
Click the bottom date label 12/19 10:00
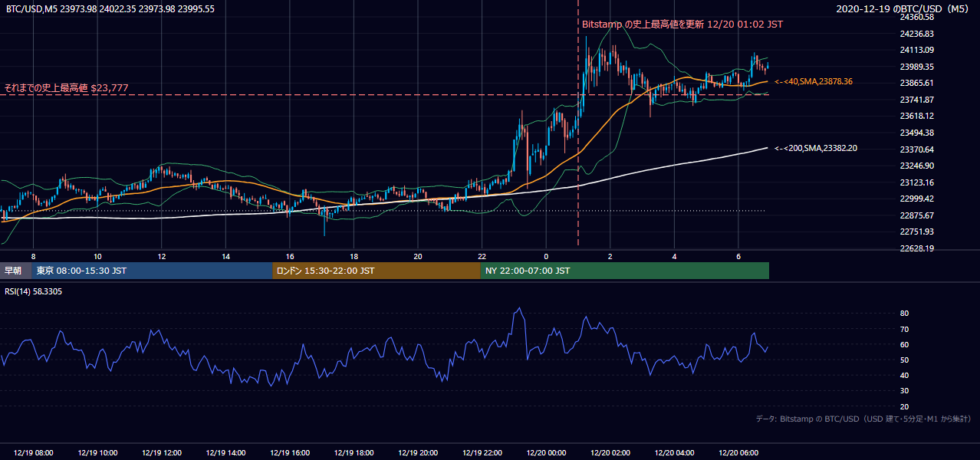point(98,453)
